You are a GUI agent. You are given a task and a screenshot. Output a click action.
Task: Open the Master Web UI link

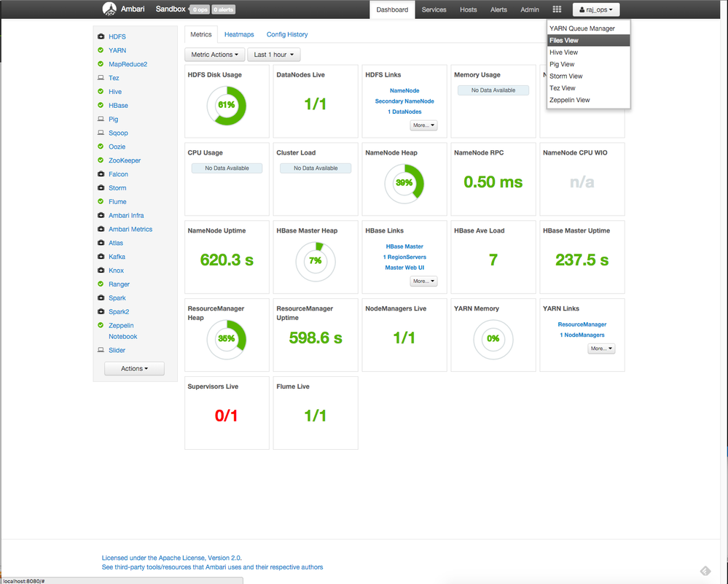(404, 268)
